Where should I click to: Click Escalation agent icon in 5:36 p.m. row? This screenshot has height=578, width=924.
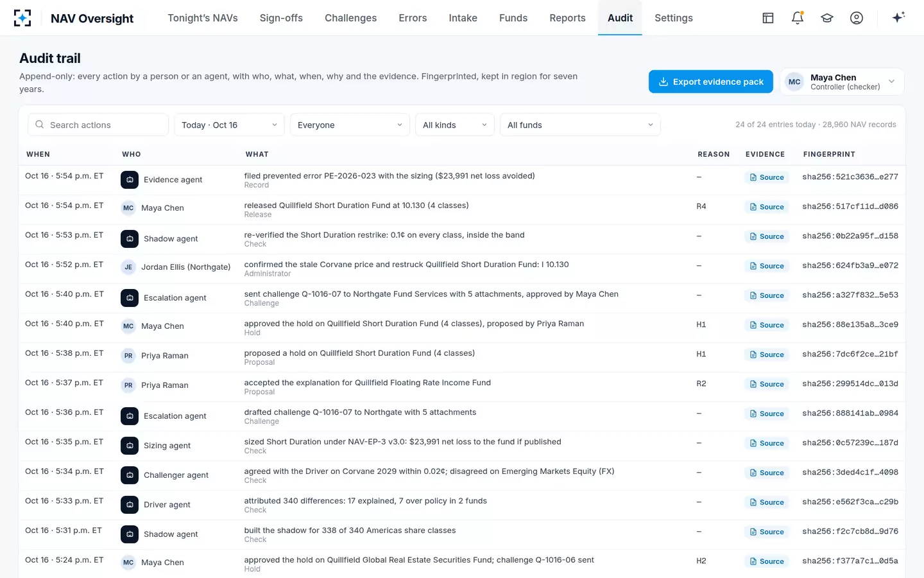pos(130,416)
